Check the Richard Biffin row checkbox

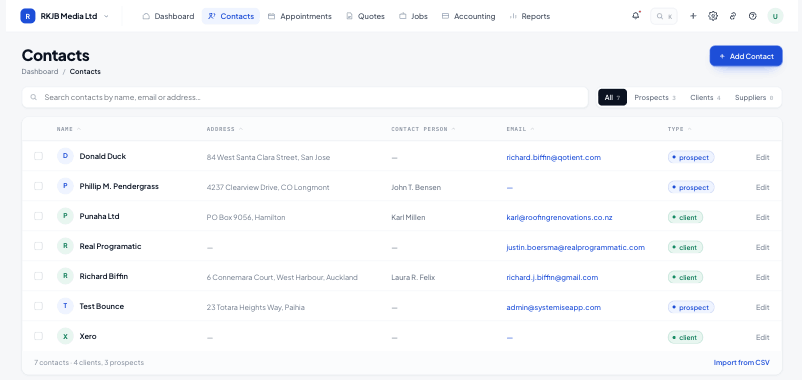pyautogui.click(x=38, y=276)
